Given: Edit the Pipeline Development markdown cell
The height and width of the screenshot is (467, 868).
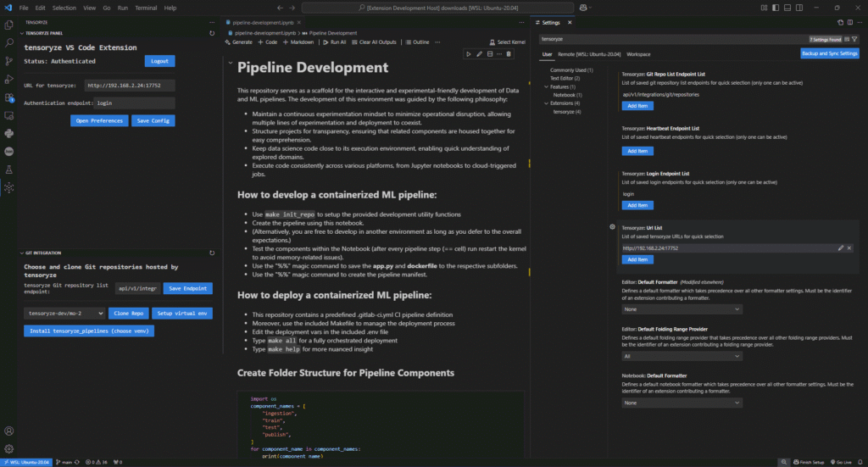Looking at the screenshot, I should click(x=480, y=54).
